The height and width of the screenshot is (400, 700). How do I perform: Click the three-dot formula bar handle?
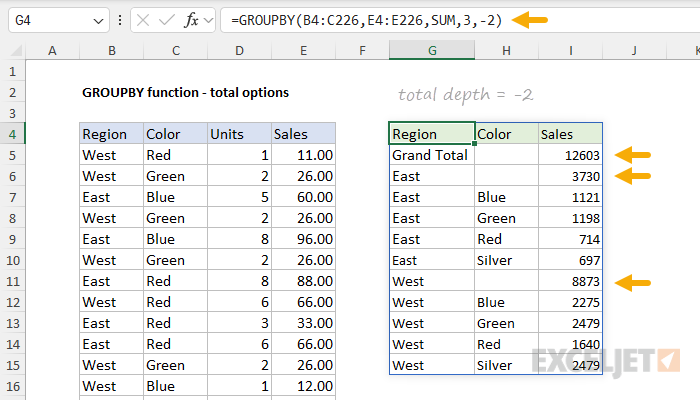[120, 20]
